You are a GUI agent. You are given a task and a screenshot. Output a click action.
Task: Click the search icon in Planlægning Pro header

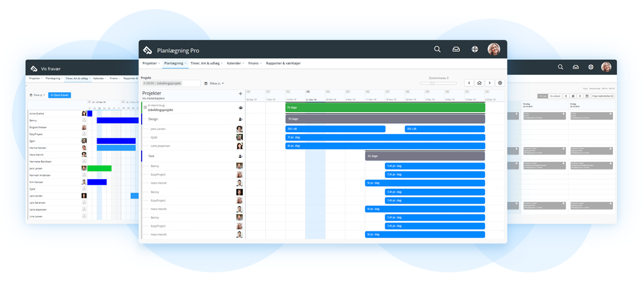tap(437, 49)
